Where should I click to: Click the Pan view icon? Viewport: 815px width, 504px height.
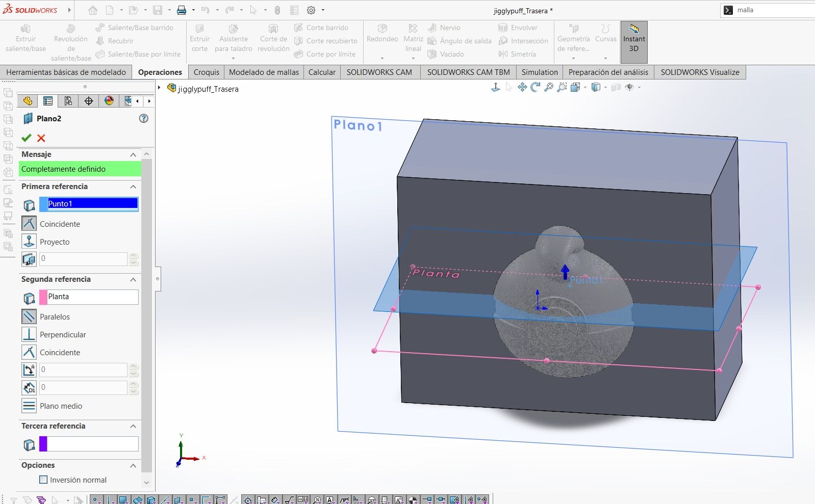point(522,87)
